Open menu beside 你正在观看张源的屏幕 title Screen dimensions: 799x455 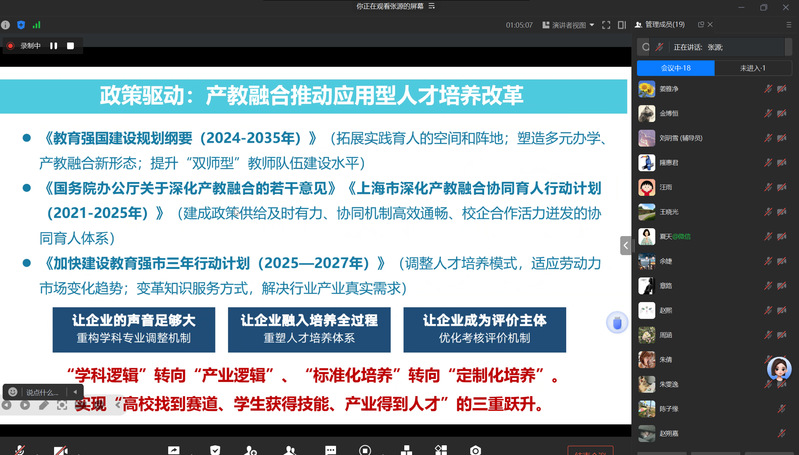tap(432, 6)
